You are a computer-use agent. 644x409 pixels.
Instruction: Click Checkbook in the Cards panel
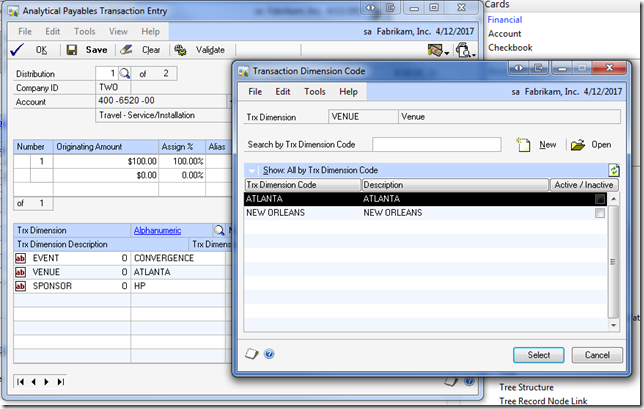pos(510,48)
